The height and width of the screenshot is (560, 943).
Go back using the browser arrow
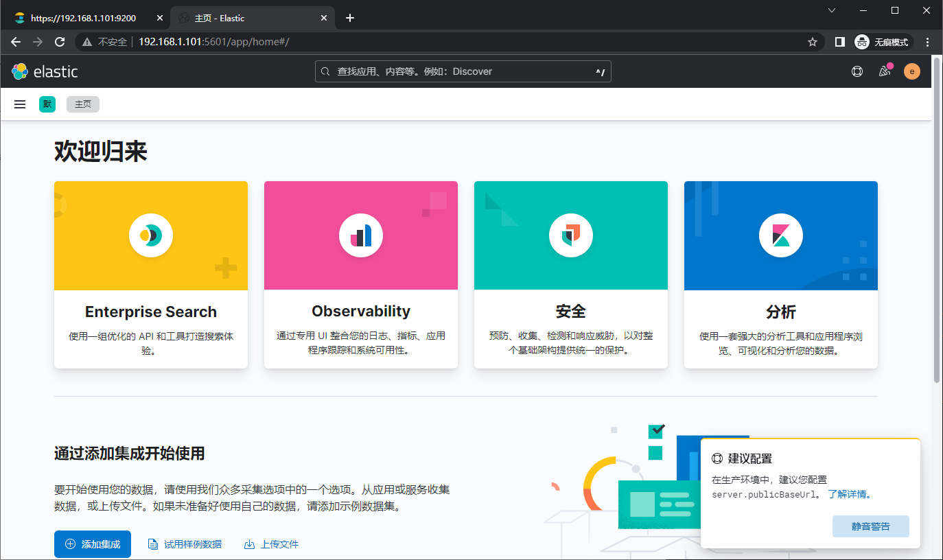point(16,42)
